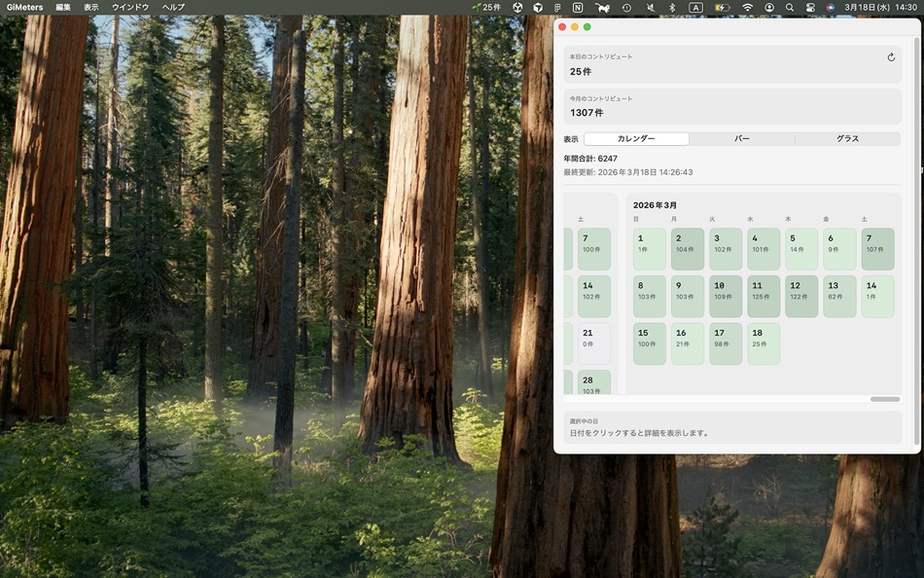Unmute the crossed-out microphone menu bar icon
Screen dimensions: 924x578
tap(652, 7)
